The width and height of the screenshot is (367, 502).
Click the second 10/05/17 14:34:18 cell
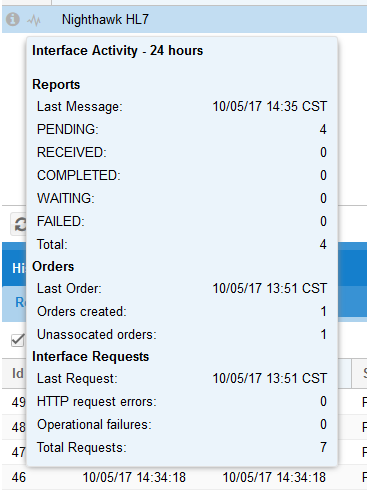pos(274,477)
